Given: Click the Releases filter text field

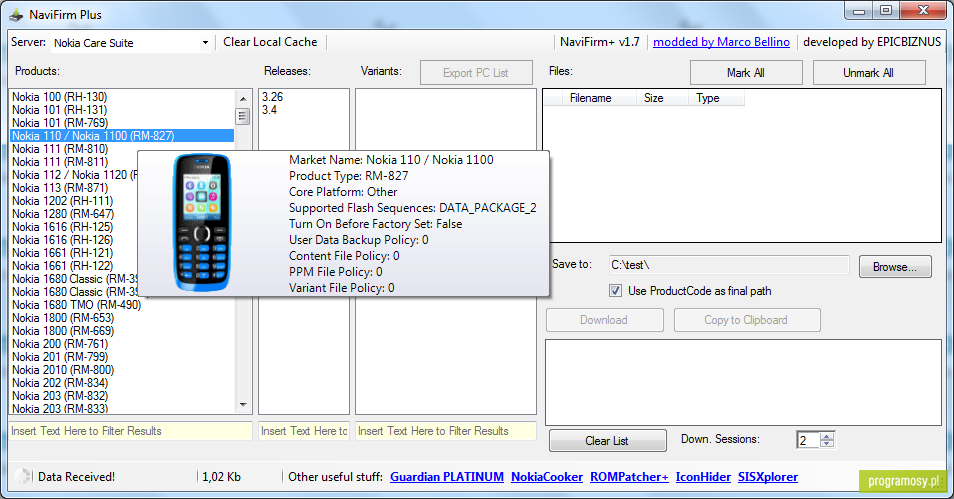Looking at the screenshot, I should click(x=304, y=431).
